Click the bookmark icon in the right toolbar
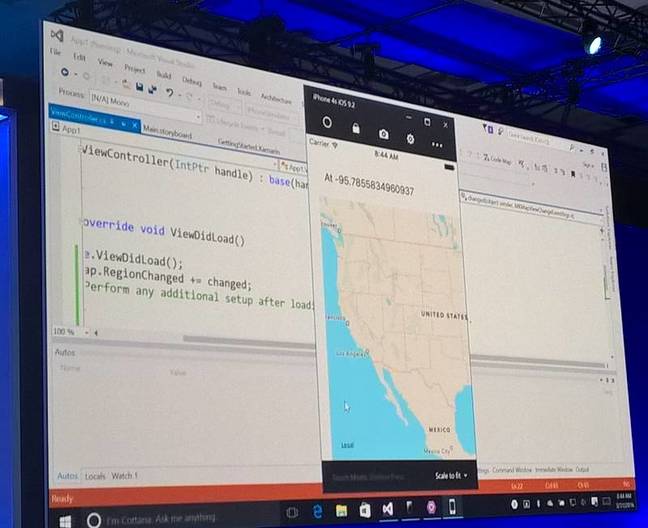This screenshot has height=528, width=648. click(573, 174)
